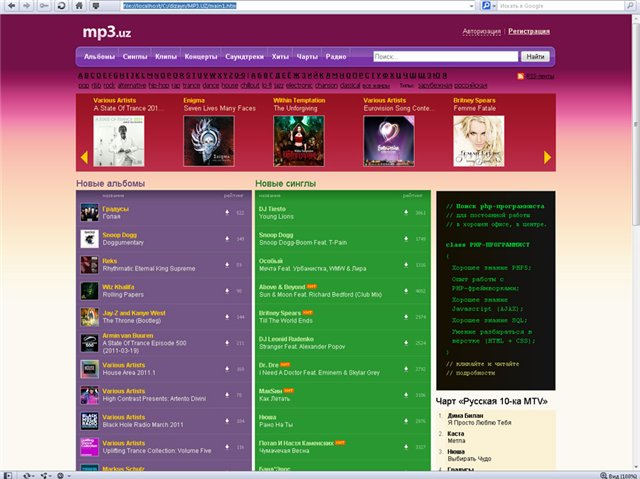Download the МакSим Как Летать single
The width and height of the screenshot is (640, 479).
pos(406,395)
